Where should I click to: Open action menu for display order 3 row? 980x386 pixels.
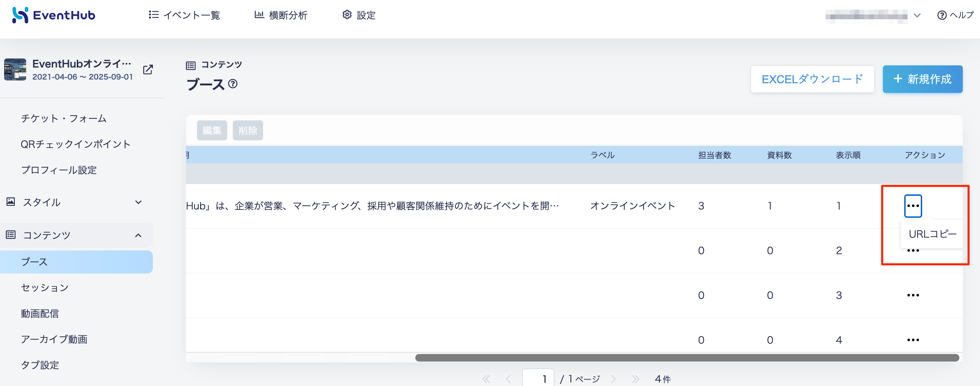tap(913, 295)
